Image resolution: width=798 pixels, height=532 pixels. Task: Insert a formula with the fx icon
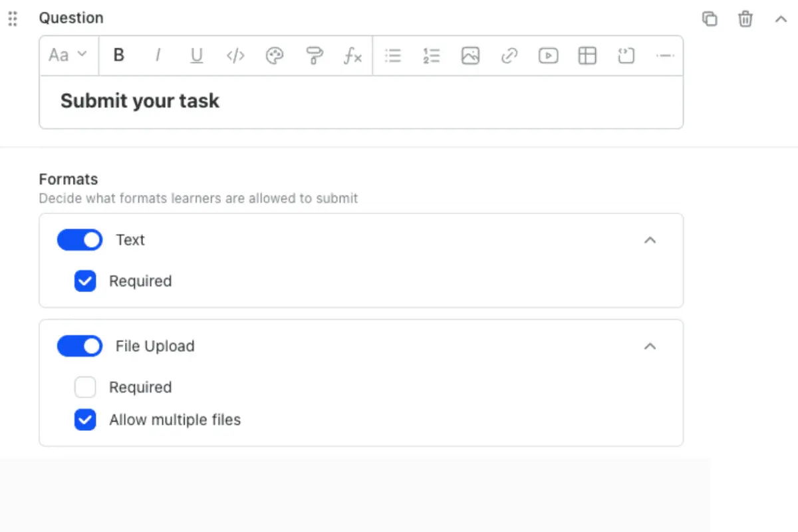click(352, 56)
